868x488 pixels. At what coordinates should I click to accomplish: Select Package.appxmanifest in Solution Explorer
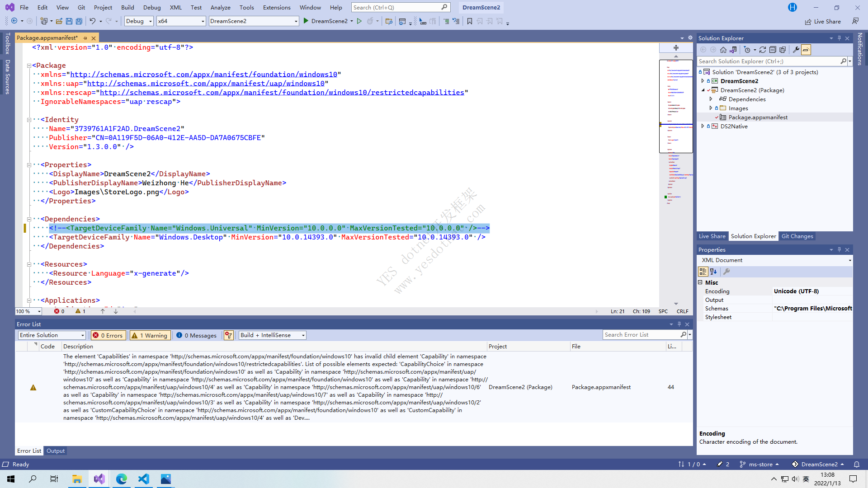[758, 117]
